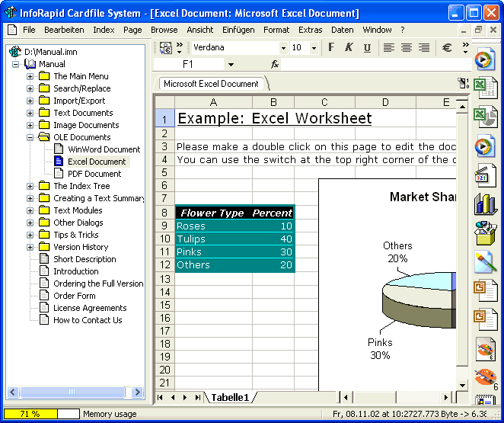Open the F1 name box dropdown arrow
This screenshot has height=423, width=504.
pyautogui.click(x=231, y=65)
